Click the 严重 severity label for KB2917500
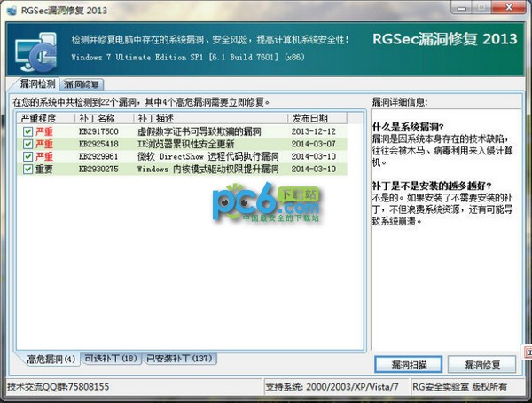This screenshot has height=403, width=532. 44,131
